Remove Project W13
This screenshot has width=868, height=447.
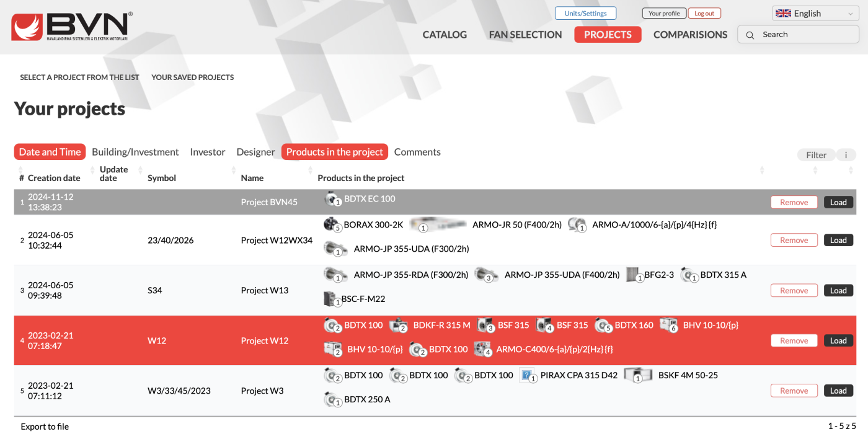pos(794,290)
